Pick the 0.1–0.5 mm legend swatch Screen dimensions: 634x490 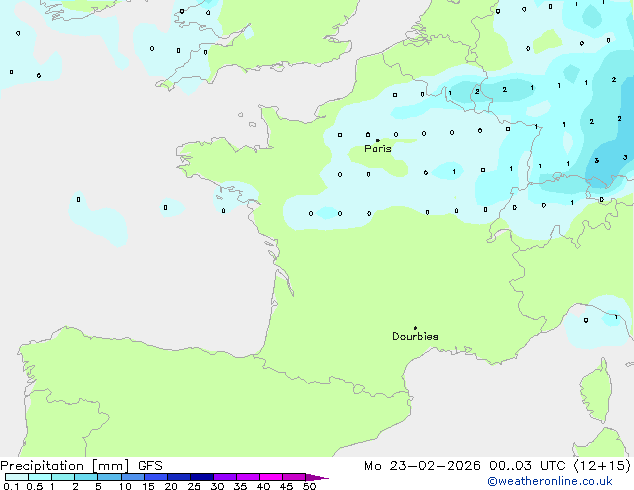coord(17,477)
